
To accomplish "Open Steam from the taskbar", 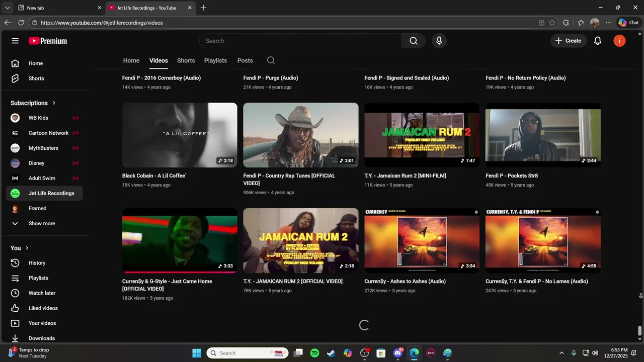I will click(331, 353).
